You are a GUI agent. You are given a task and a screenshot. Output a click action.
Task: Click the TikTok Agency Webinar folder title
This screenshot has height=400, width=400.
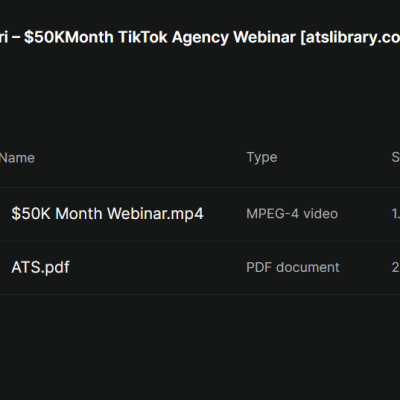tap(200, 37)
